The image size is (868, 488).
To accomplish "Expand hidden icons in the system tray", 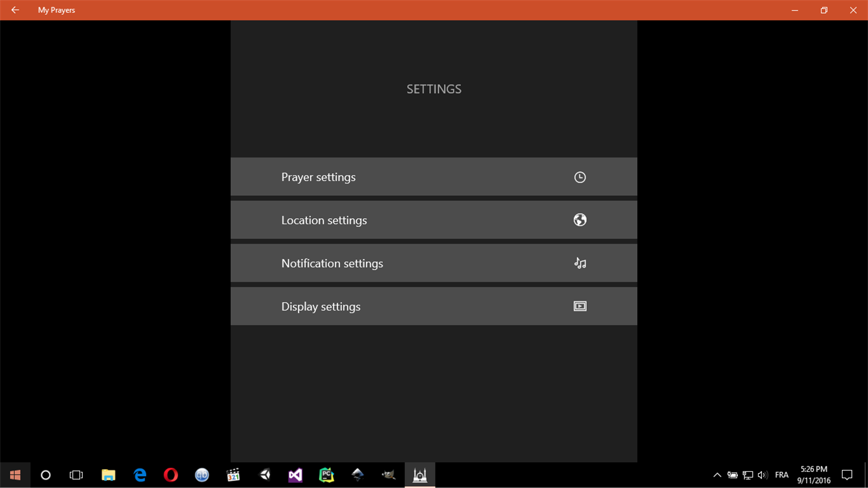I will pos(717,475).
